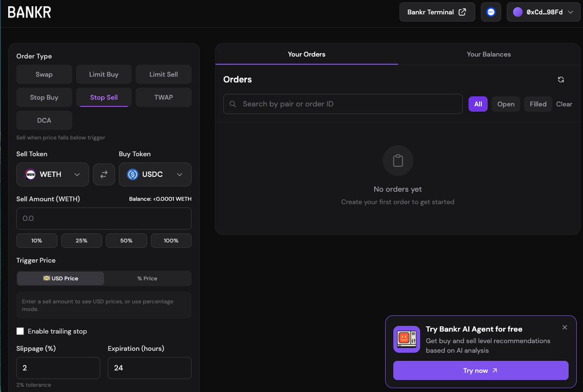Switch to Your Balances tab
This screenshot has width=583, height=392.
tap(489, 54)
